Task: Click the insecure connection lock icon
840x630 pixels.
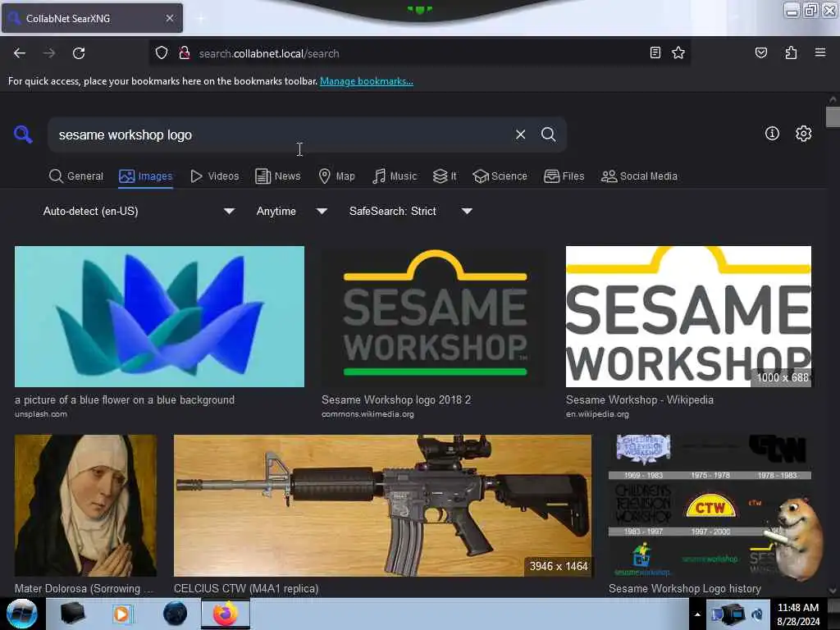Action: pyautogui.click(x=185, y=53)
